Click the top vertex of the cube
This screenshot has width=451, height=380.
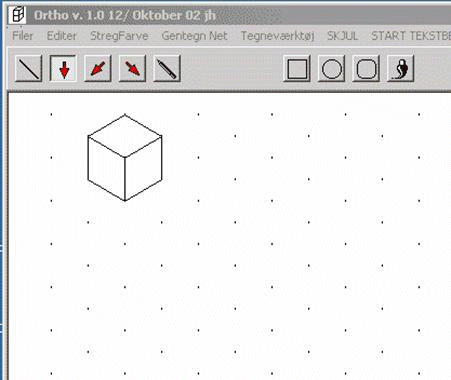coord(125,115)
